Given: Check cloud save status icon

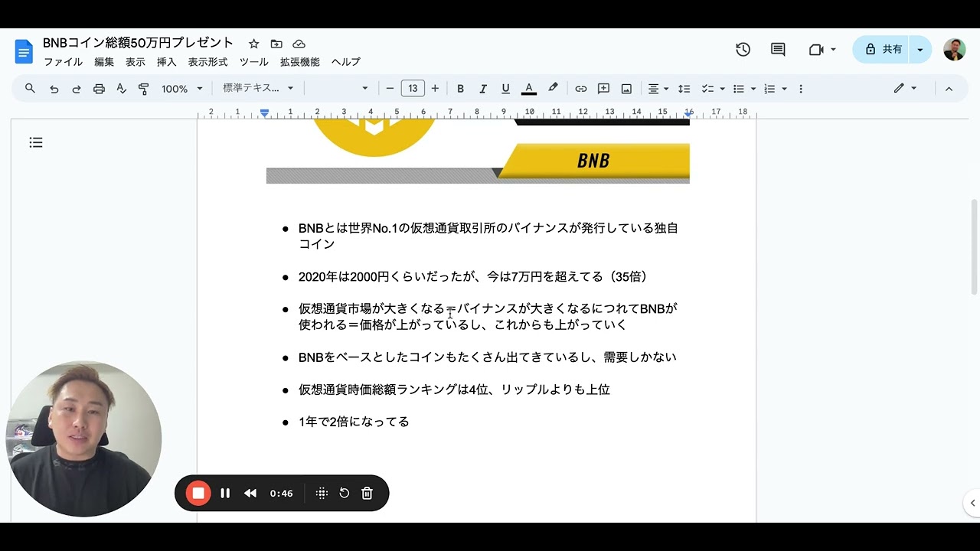Looking at the screenshot, I should [299, 44].
